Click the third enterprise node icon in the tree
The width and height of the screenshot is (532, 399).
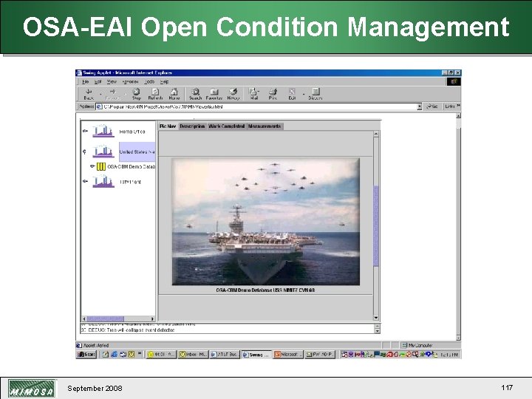coord(103,181)
